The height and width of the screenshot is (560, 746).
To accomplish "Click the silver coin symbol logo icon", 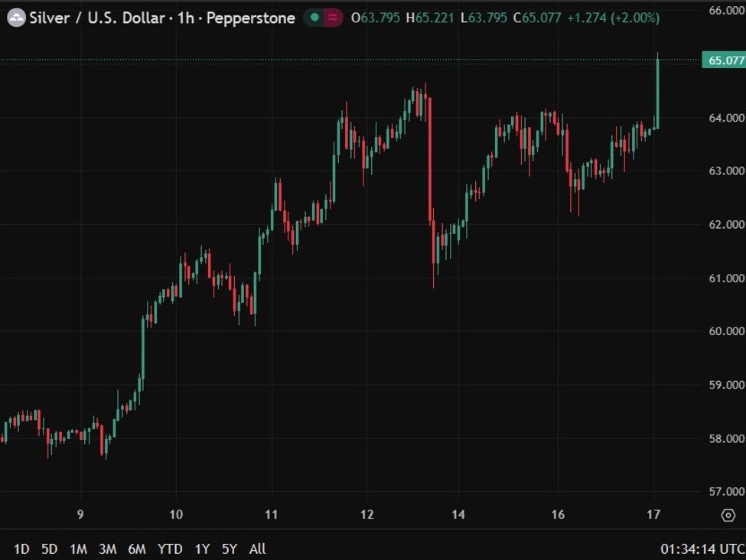I will tap(15, 17).
